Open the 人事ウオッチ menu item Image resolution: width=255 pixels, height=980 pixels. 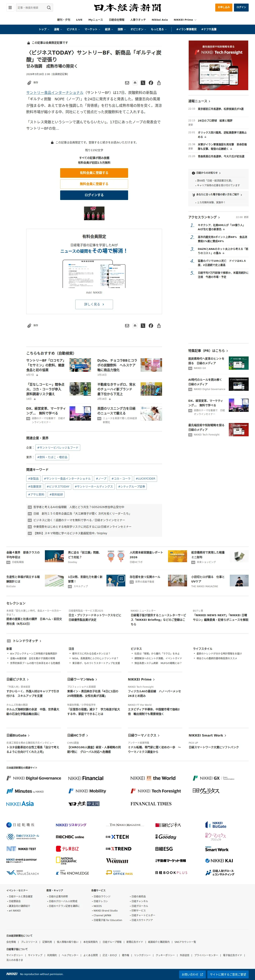click(x=138, y=20)
